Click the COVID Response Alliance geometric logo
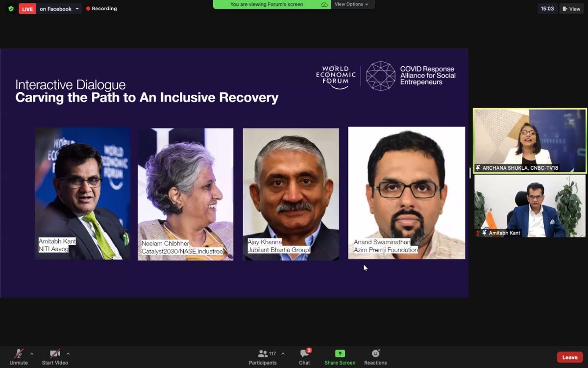 click(x=381, y=76)
